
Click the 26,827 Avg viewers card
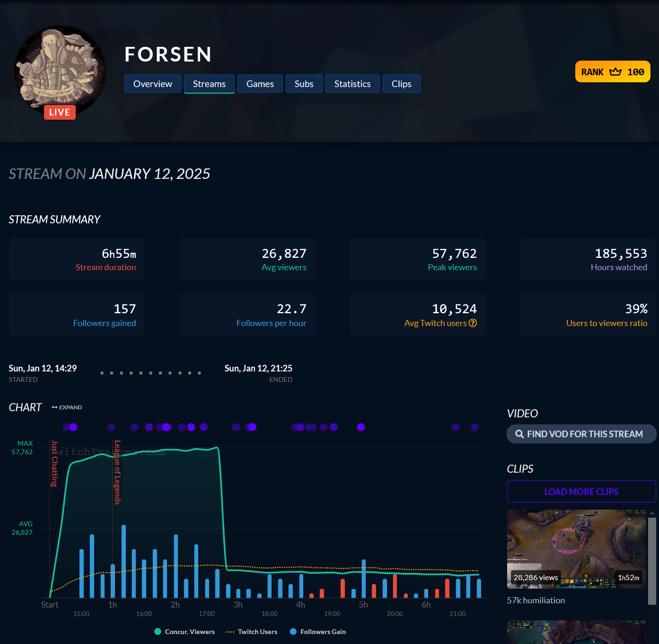click(247, 259)
